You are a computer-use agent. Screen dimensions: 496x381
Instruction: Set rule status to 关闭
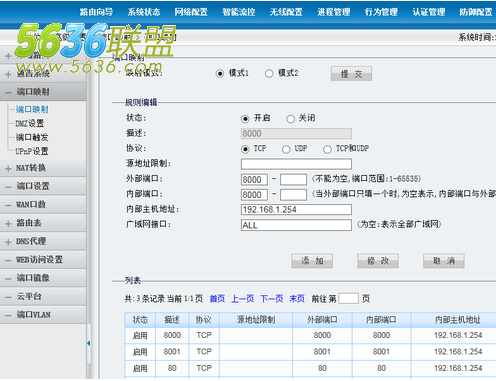point(290,119)
